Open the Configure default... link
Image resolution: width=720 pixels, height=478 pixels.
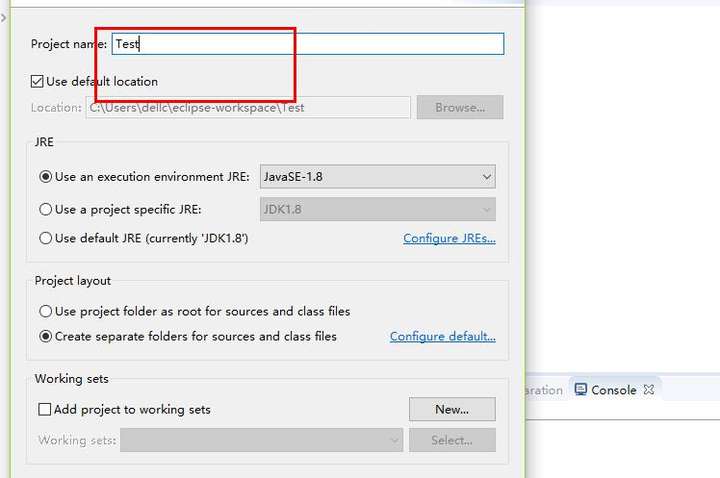pos(443,337)
